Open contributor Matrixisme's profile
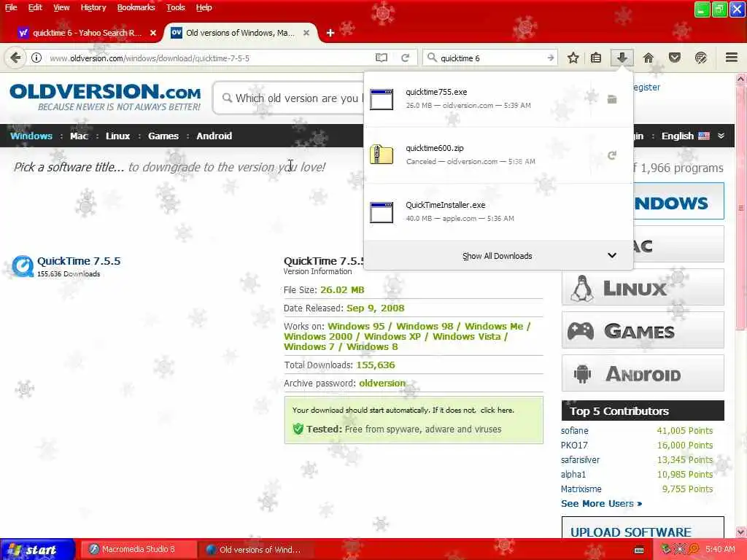The image size is (747, 560). pyautogui.click(x=581, y=489)
